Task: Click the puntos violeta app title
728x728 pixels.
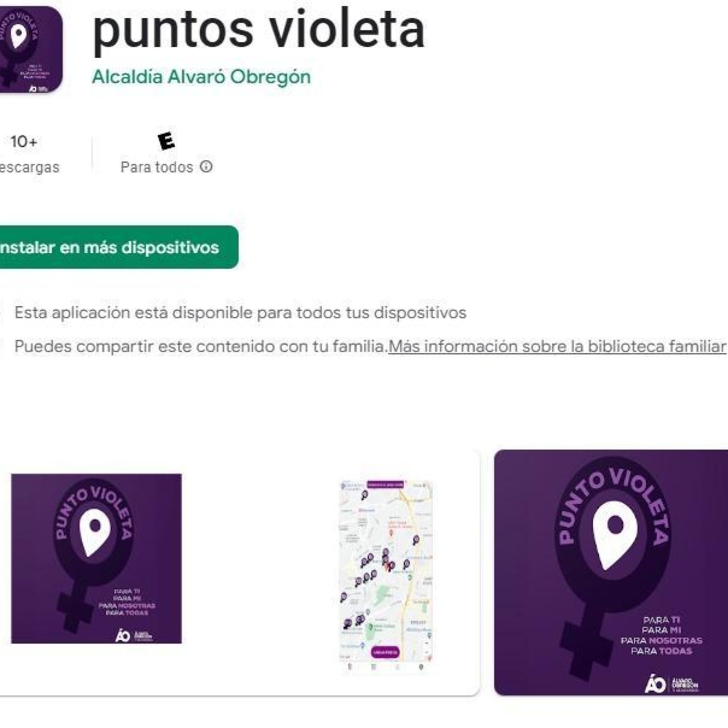Action: [258, 29]
